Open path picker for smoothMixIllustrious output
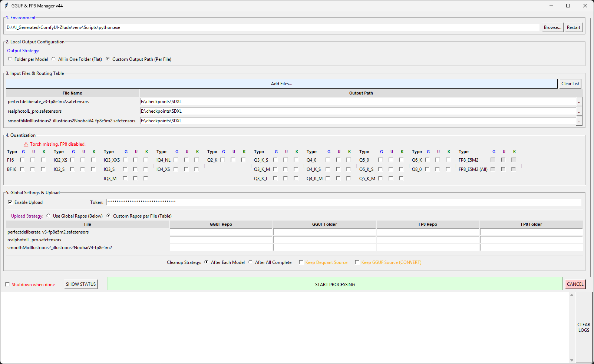 click(x=579, y=121)
